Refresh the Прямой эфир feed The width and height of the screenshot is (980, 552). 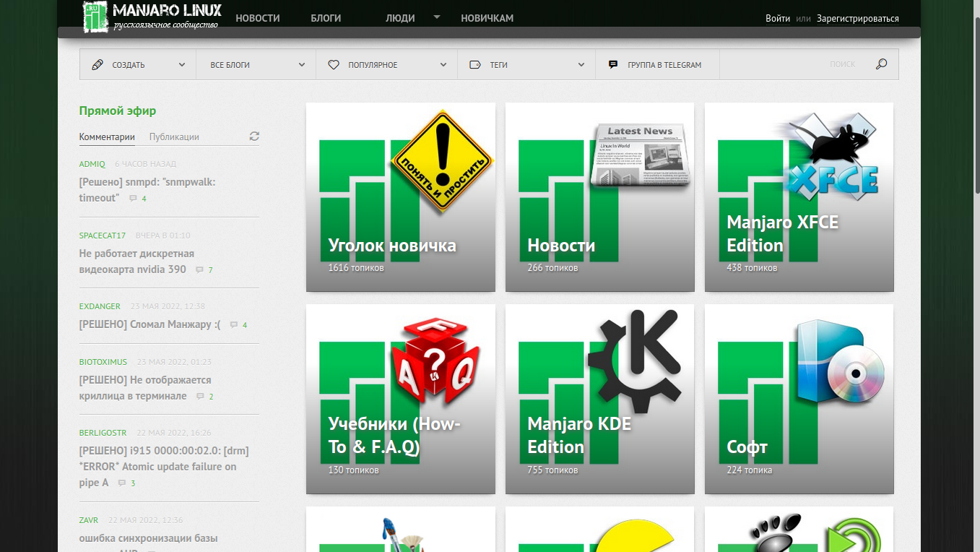coord(254,137)
